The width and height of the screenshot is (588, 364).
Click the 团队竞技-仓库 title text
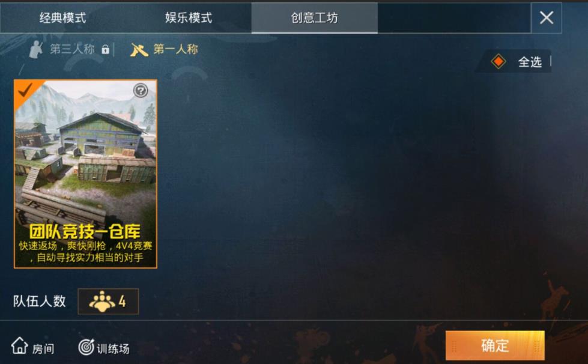(85, 231)
